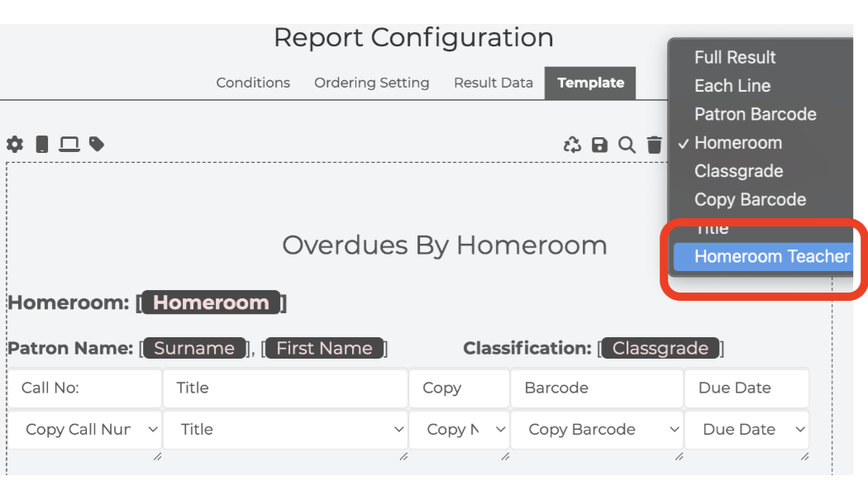Click the Call No: header input
This screenshot has height=481, width=868.
click(x=84, y=388)
